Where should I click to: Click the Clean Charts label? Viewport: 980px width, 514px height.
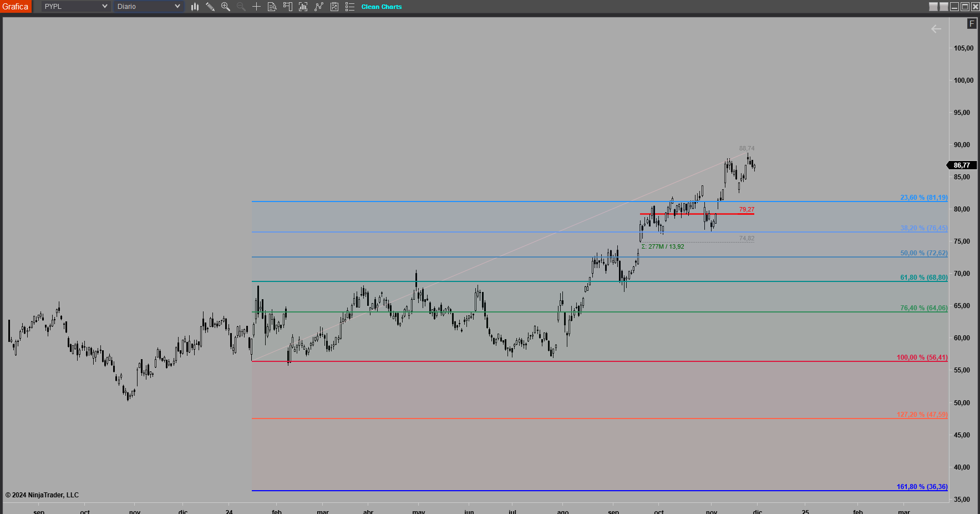[382, 7]
